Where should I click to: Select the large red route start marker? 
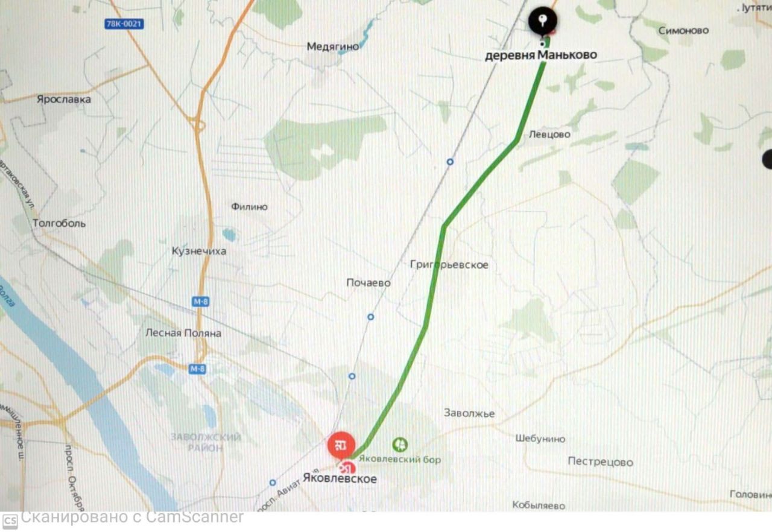(341, 446)
